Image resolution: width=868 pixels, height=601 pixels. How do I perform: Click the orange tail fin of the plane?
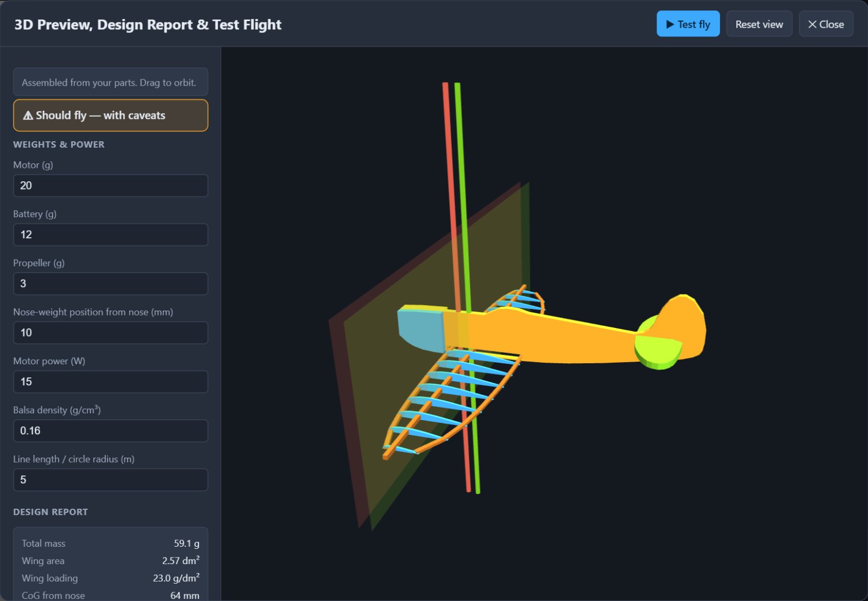pyautogui.click(x=684, y=326)
